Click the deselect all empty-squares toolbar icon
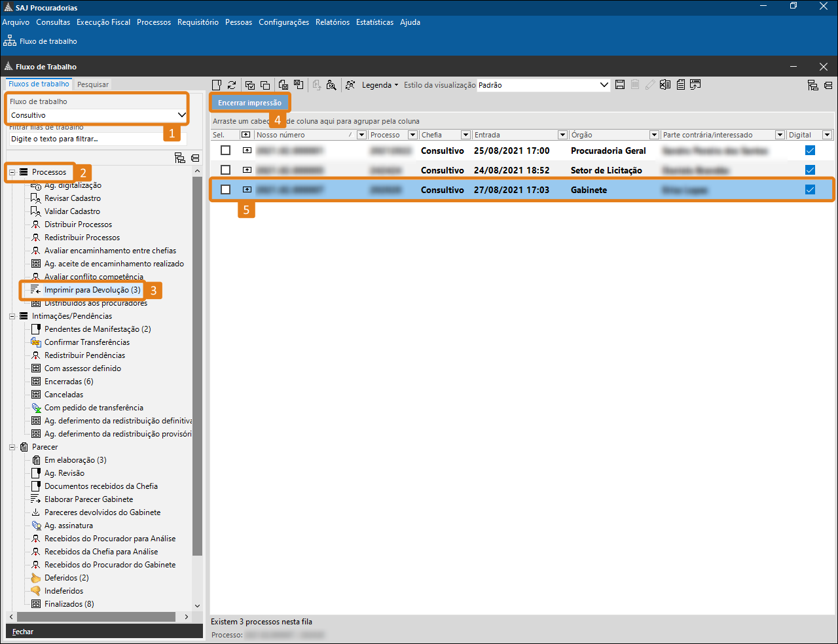 click(265, 85)
